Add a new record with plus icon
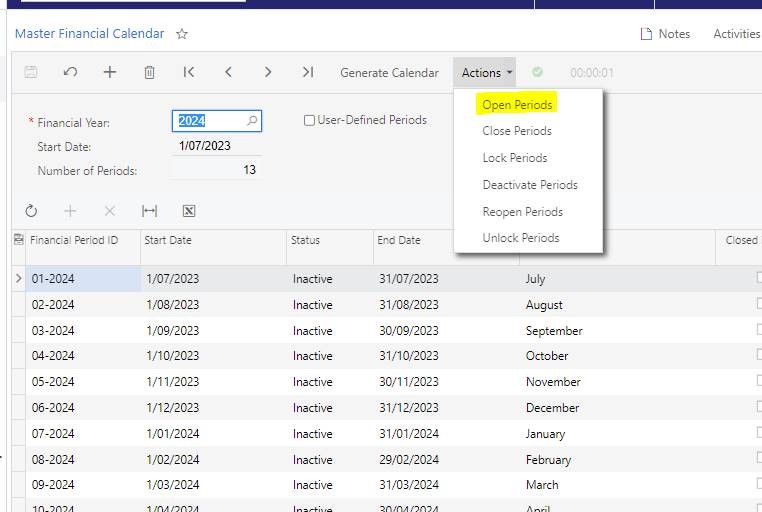Viewport: 762px width, 512px height. pyautogui.click(x=110, y=72)
